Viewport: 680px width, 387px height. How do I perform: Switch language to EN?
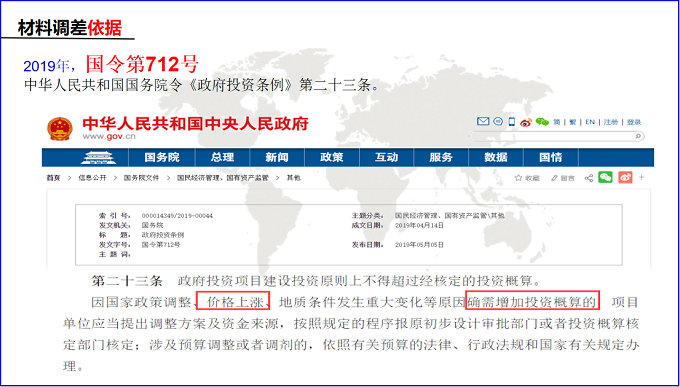coord(590,122)
